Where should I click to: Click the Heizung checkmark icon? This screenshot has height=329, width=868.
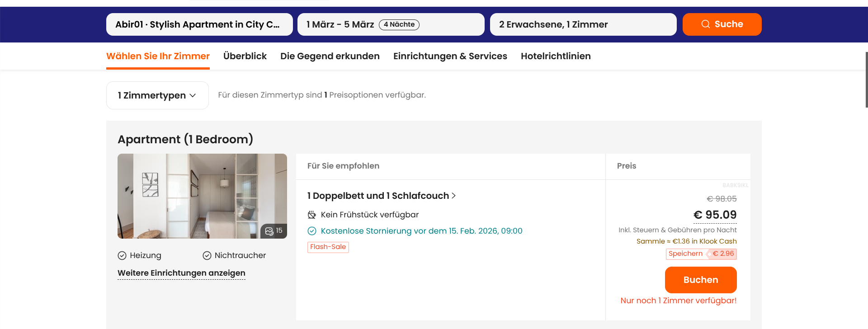[122, 255]
